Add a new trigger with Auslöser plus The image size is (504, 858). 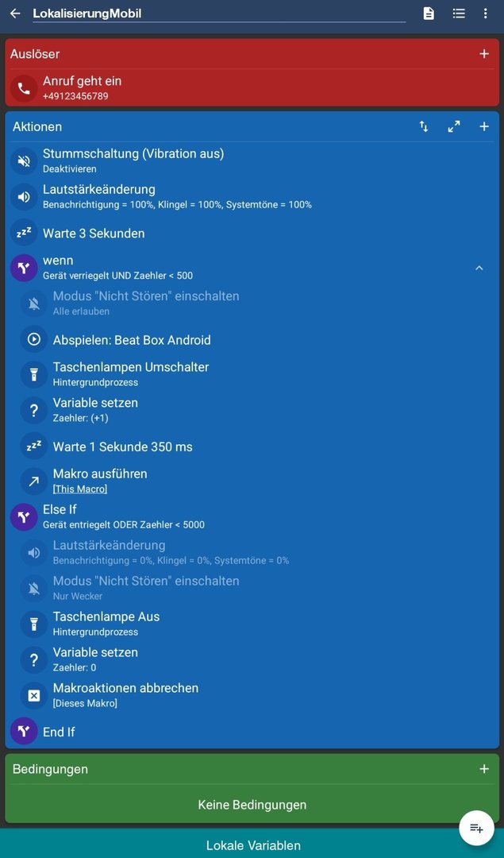(483, 54)
